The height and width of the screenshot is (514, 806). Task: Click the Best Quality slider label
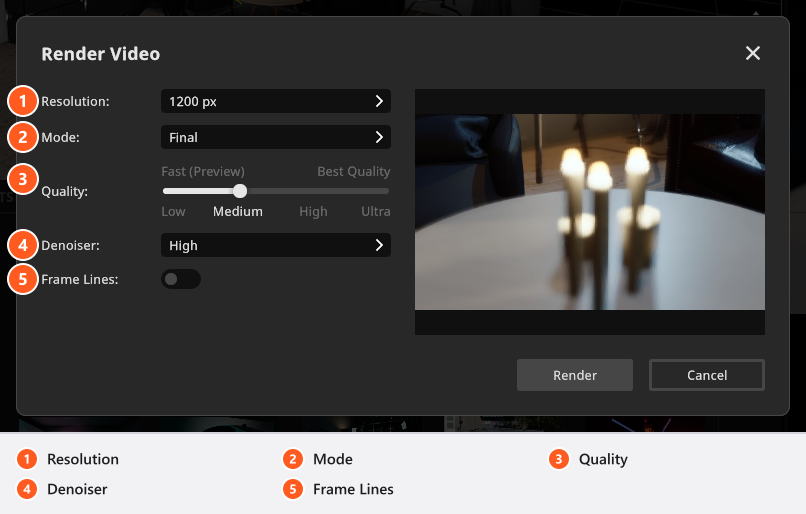354,172
